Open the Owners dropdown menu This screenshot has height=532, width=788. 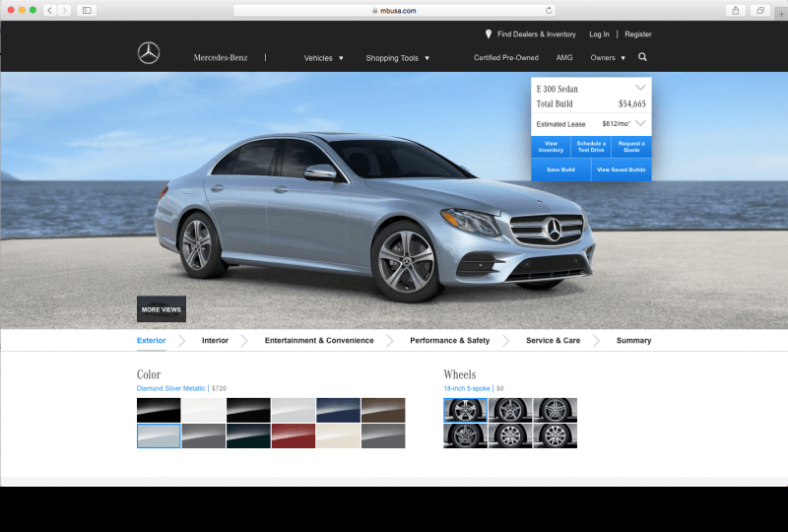[608, 58]
